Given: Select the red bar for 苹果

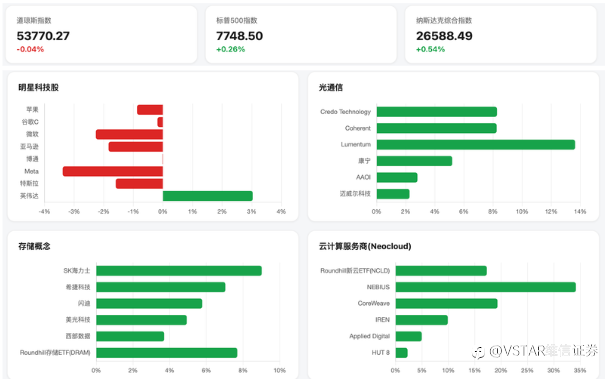Looking at the screenshot, I should pos(150,110).
